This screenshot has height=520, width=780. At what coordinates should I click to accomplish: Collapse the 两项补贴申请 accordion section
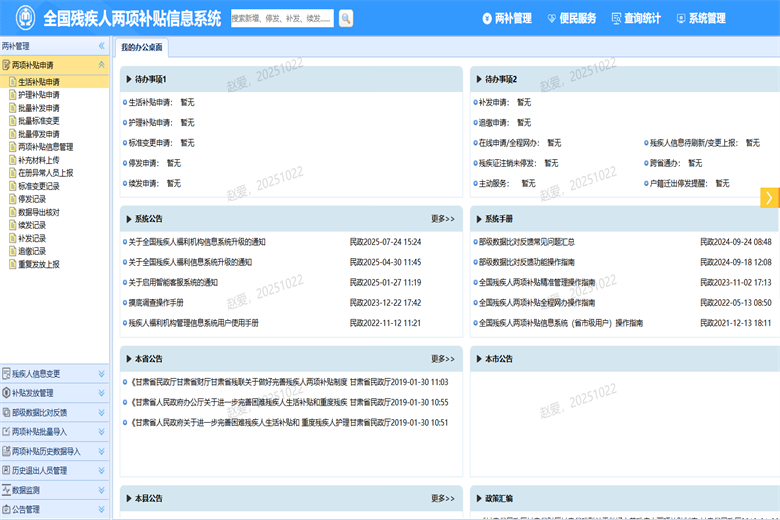coord(101,65)
